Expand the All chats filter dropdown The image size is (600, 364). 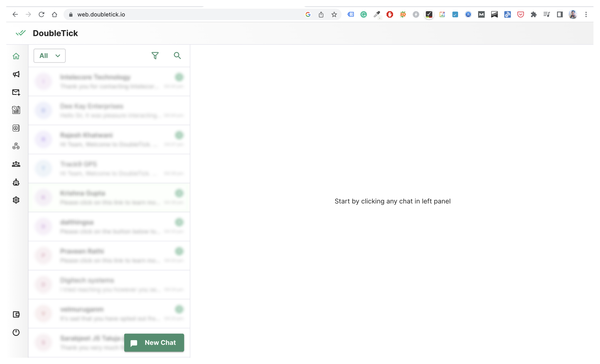(x=49, y=56)
